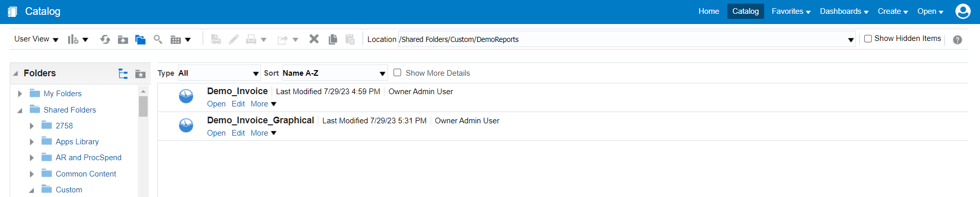
Task: Click the Help question mark icon
Action: tap(957, 40)
